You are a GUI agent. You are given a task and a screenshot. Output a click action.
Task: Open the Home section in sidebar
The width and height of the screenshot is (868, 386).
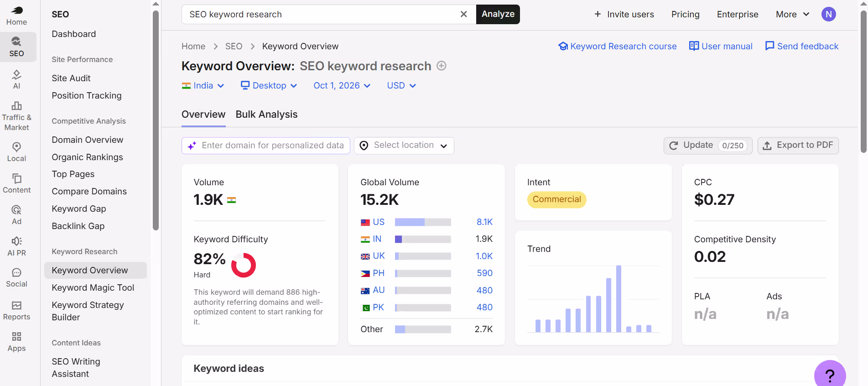16,15
